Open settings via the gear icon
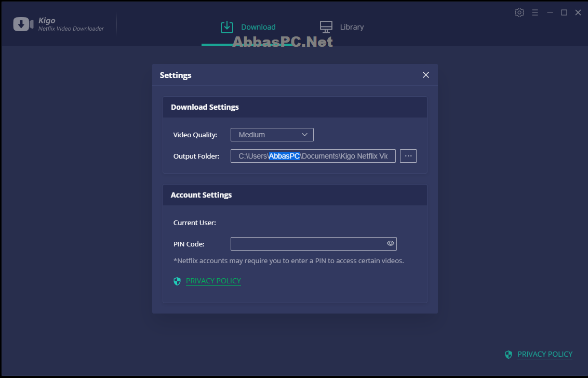This screenshot has width=588, height=378. click(x=519, y=12)
